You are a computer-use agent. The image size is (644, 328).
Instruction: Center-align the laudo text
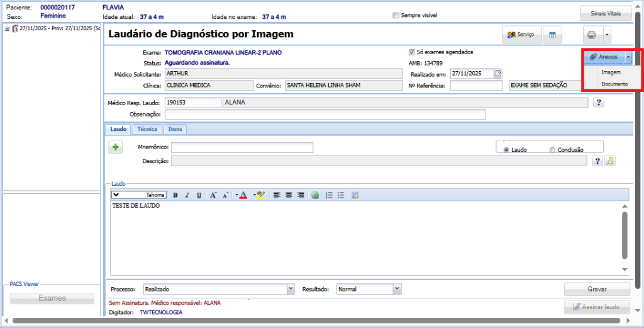(x=289, y=195)
